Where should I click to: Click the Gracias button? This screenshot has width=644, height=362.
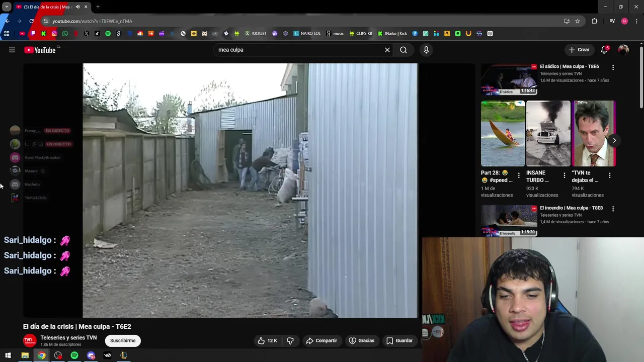362,340
